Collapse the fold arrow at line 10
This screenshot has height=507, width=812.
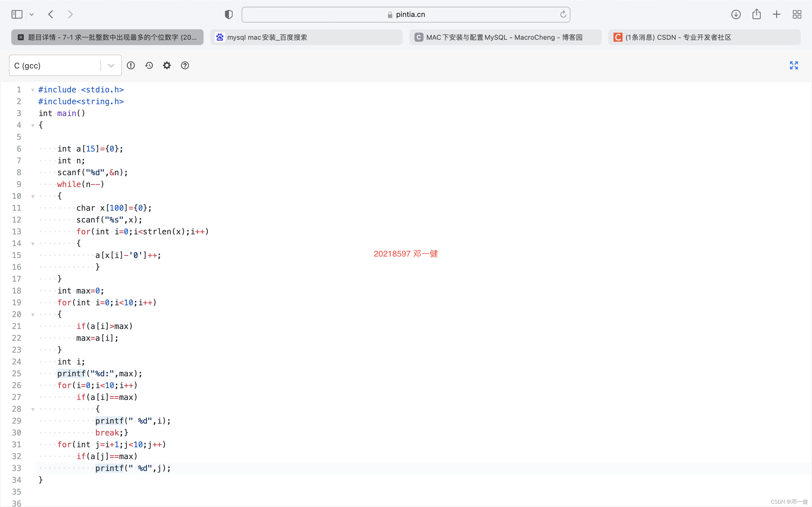pyautogui.click(x=32, y=197)
